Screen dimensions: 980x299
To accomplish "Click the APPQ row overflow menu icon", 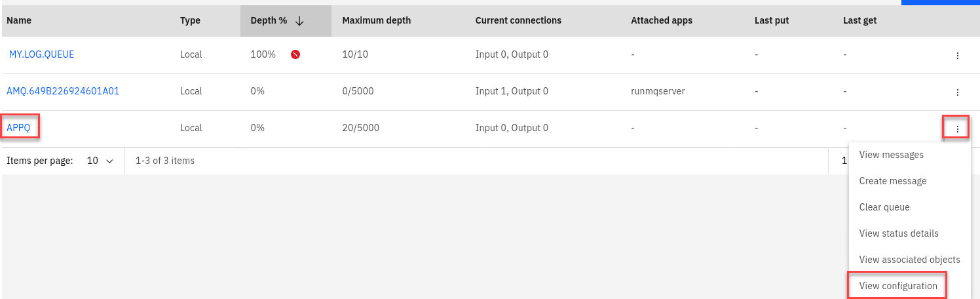I will click(957, 129).
